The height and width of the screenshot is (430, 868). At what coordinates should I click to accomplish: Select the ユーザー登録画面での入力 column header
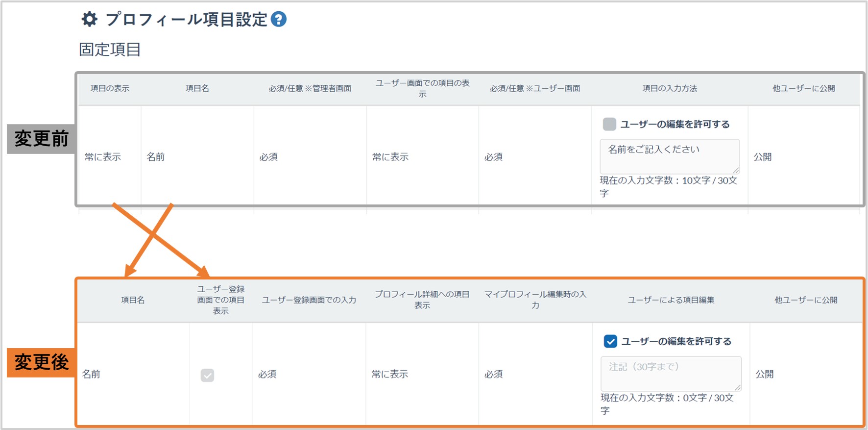coord(309,300)
